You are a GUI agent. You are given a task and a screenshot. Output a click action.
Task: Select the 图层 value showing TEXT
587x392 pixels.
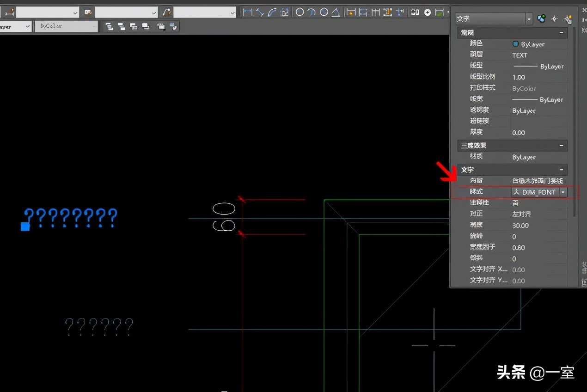(520, 55)
